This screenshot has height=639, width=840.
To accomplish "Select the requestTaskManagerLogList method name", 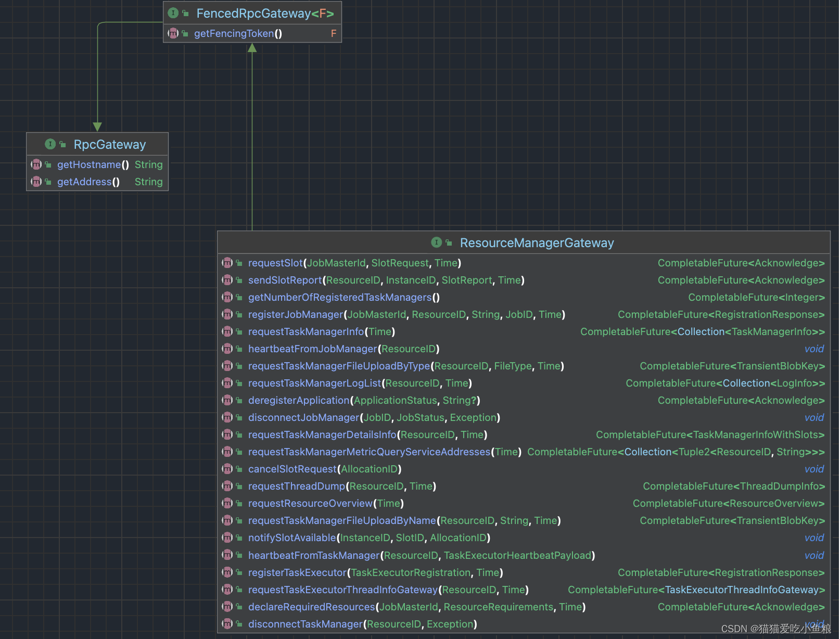I will [315, 384].
